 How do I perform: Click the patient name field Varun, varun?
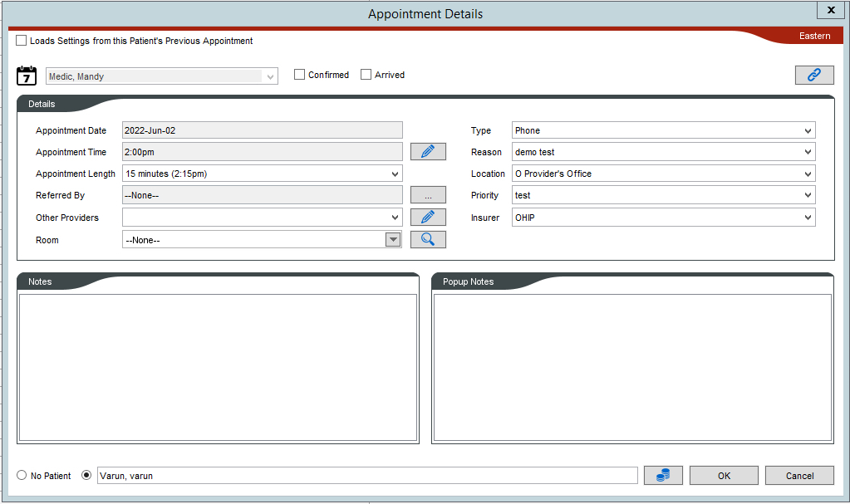tap(367, 475)
